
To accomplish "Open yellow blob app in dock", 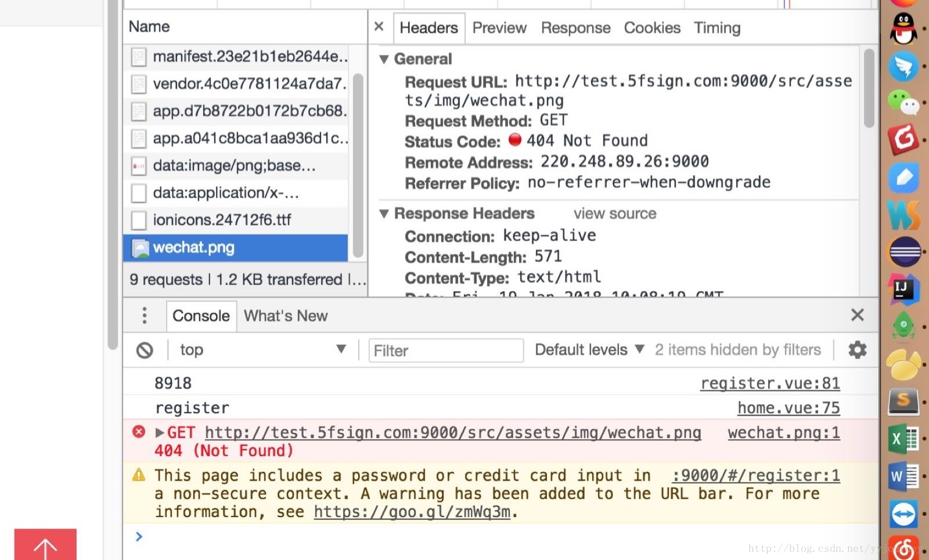I will point(903,364).
